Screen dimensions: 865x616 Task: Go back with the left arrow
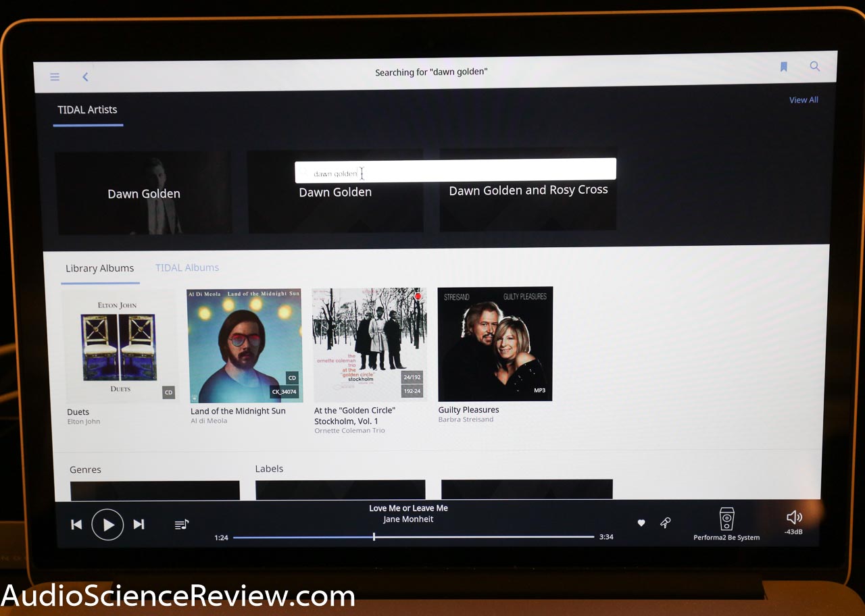[x=85, y=77]
